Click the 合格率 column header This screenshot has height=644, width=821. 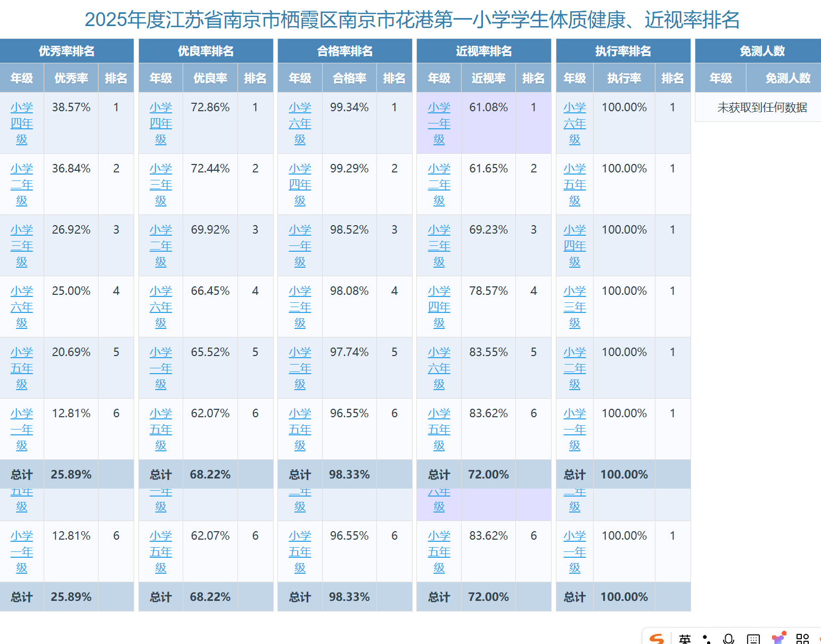click(x=349, y=78)
